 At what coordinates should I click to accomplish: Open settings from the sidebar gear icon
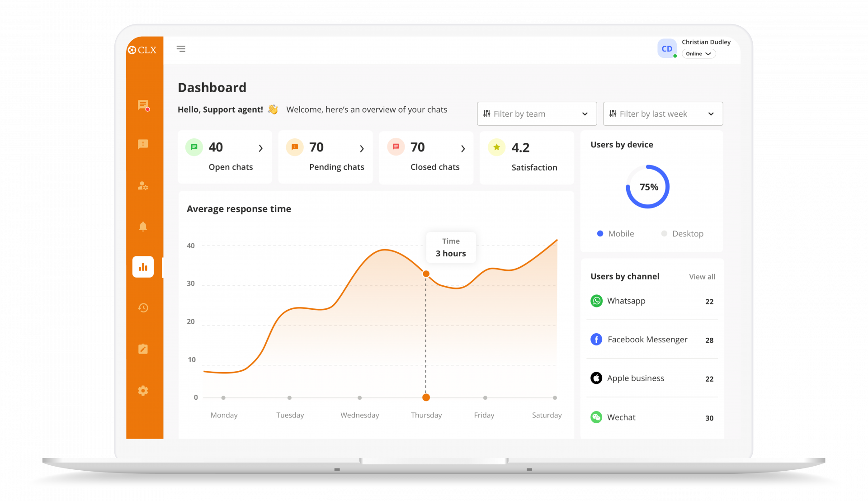[x=143, y=390]
